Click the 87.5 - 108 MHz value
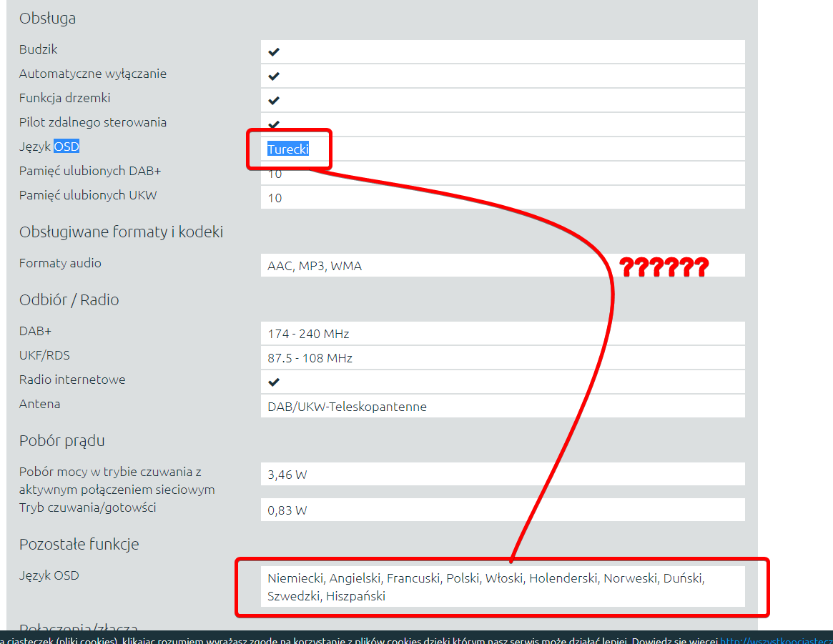This screenshot has height=644, width=833. pyautogui.click(x=310, y=358)
